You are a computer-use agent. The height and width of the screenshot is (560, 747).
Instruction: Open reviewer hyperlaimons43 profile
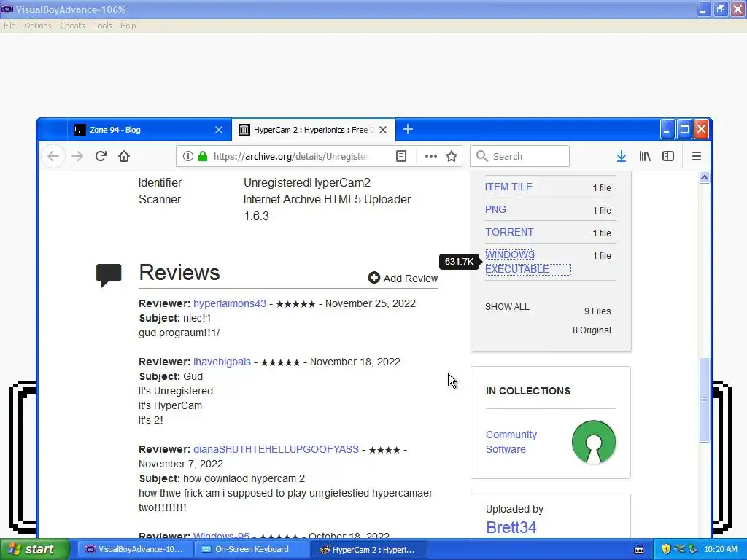pyautogui.click(x=230, y=304)
